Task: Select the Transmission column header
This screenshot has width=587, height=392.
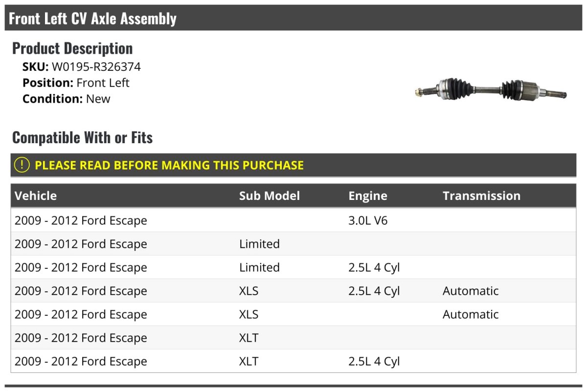Action: coord(481,196)
